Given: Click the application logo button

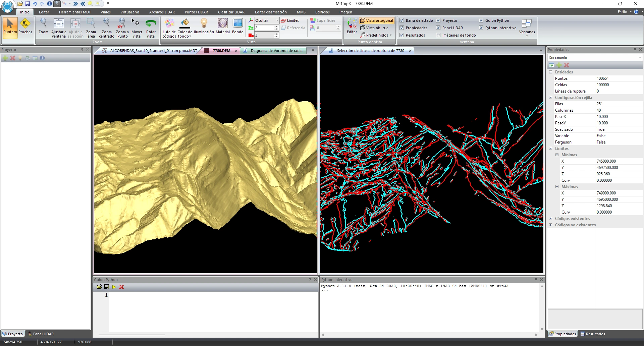Looking at the screenshot, I should pos(7,6).
